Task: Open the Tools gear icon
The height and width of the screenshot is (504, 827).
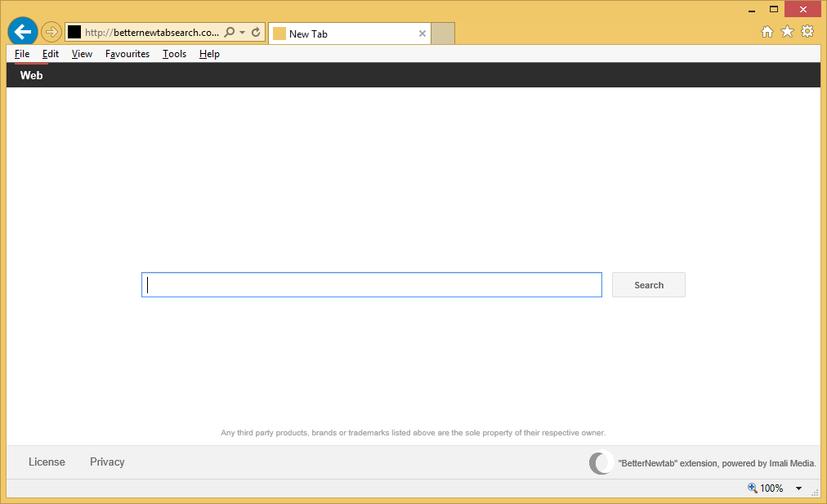Action: [x=807, y=32]
